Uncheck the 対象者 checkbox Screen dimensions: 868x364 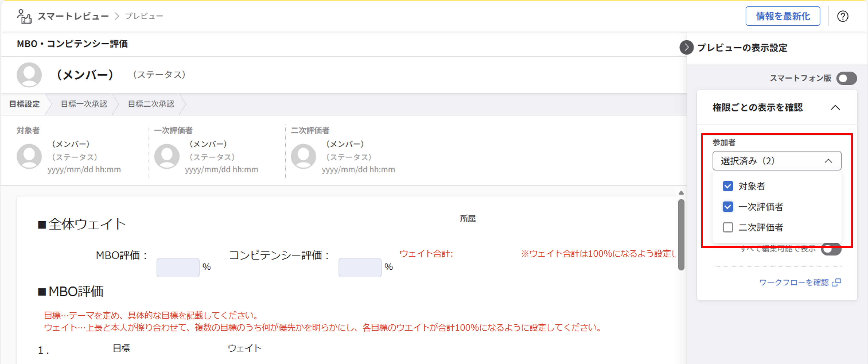pyautogui.click(x=728, y=186)
